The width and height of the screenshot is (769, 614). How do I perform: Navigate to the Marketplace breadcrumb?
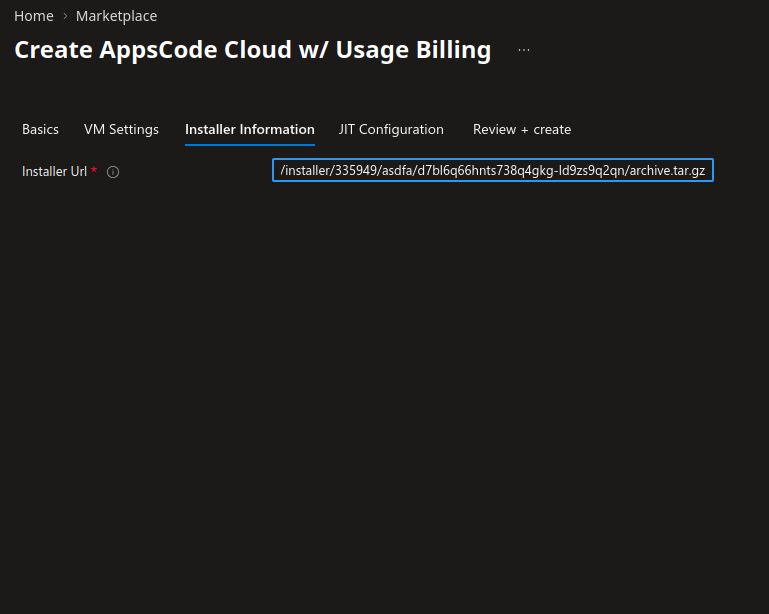[x=116, y=16]
